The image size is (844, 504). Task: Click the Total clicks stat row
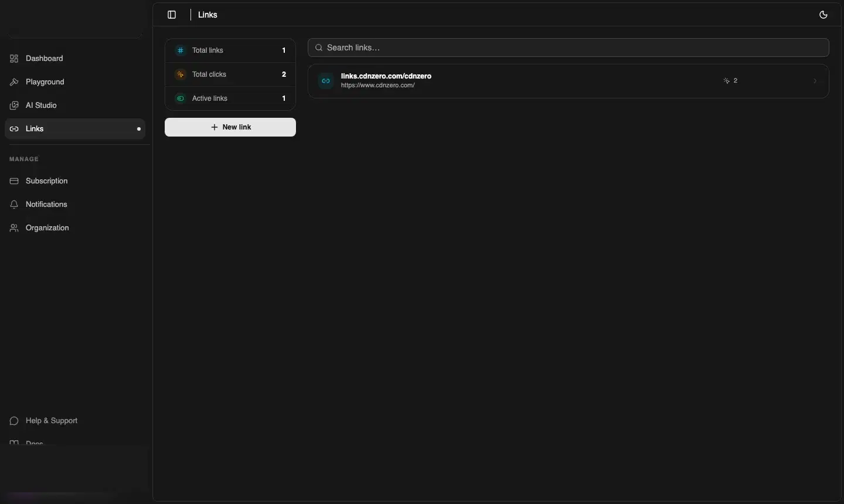(x=230, y=74)
